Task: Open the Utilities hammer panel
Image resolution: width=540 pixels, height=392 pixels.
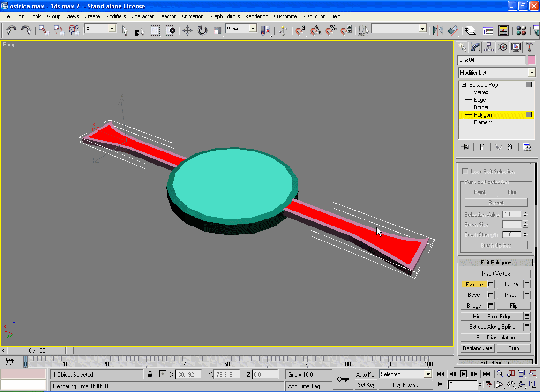Action: (x=529, y=47)
